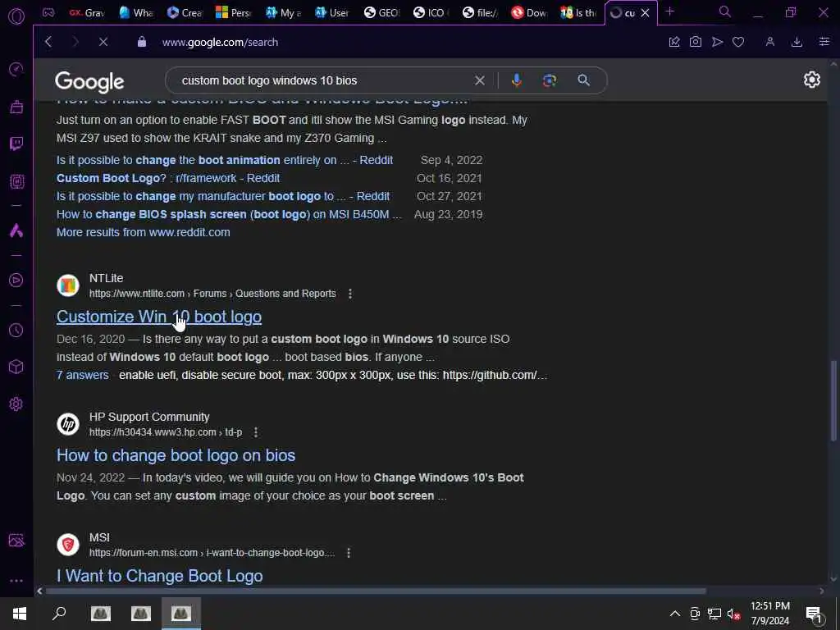840x630 pixels.
Task: View site security lock icon
Action: [x=142, y=42]
